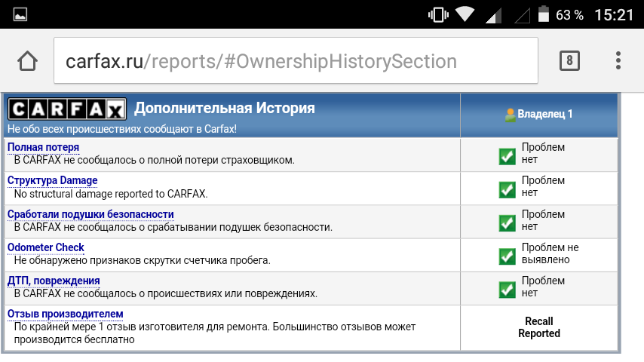Viewport: 644px width, 362px height.
Task: Tap green checkmark in Полная потеря row
Action: 507,156
